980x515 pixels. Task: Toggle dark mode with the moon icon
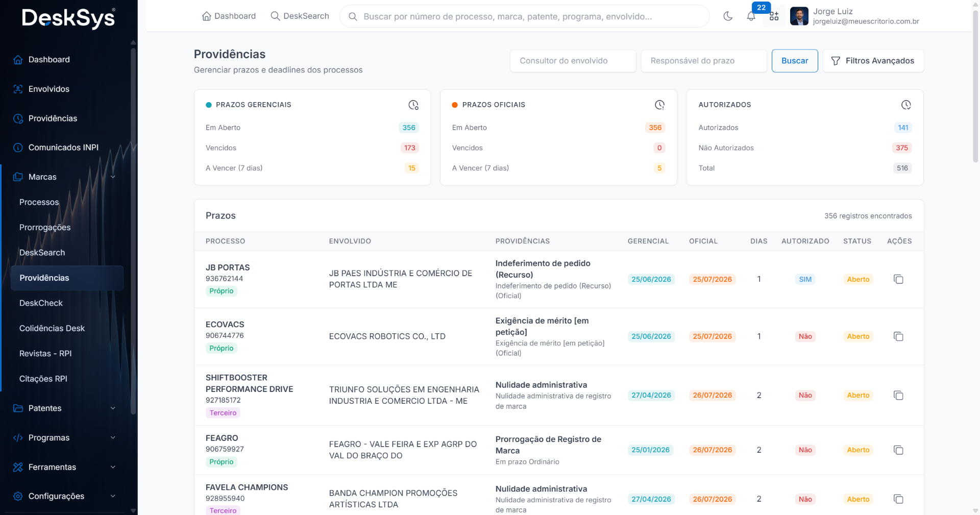click(728, 16)
